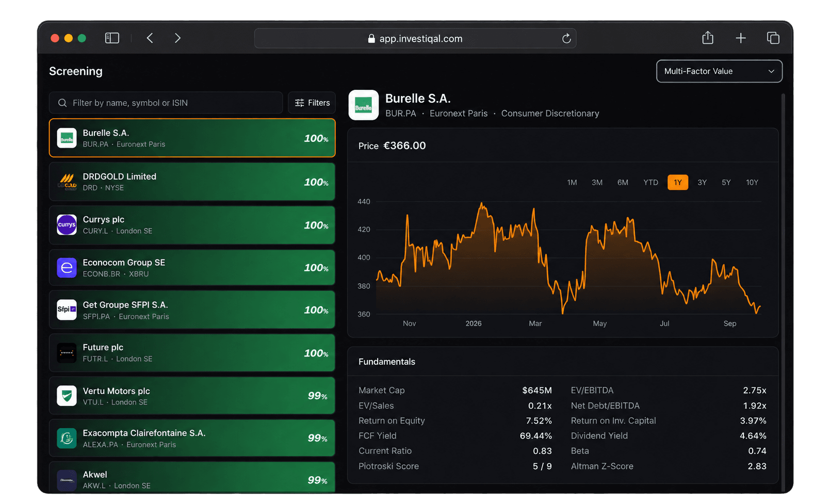Click the Future plc logo icon
Screen dimensions: 830x504
[x=67, y=353]
